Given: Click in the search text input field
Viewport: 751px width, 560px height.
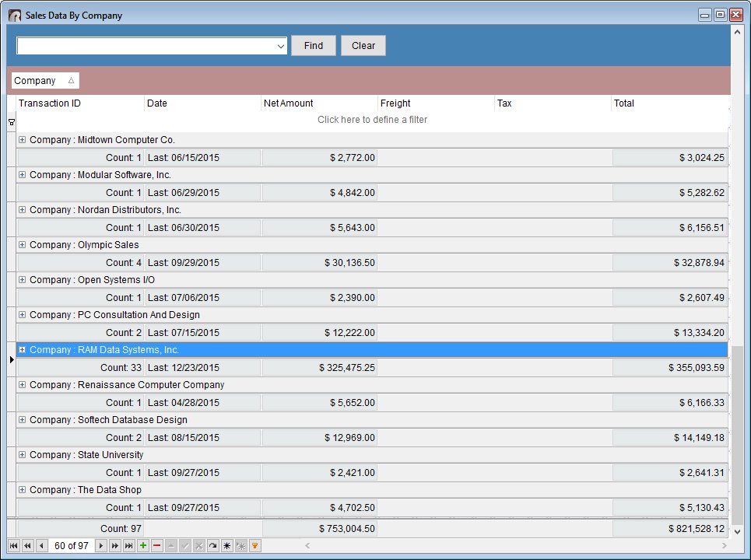Looking at the screenshot, I should click(146, 47).
